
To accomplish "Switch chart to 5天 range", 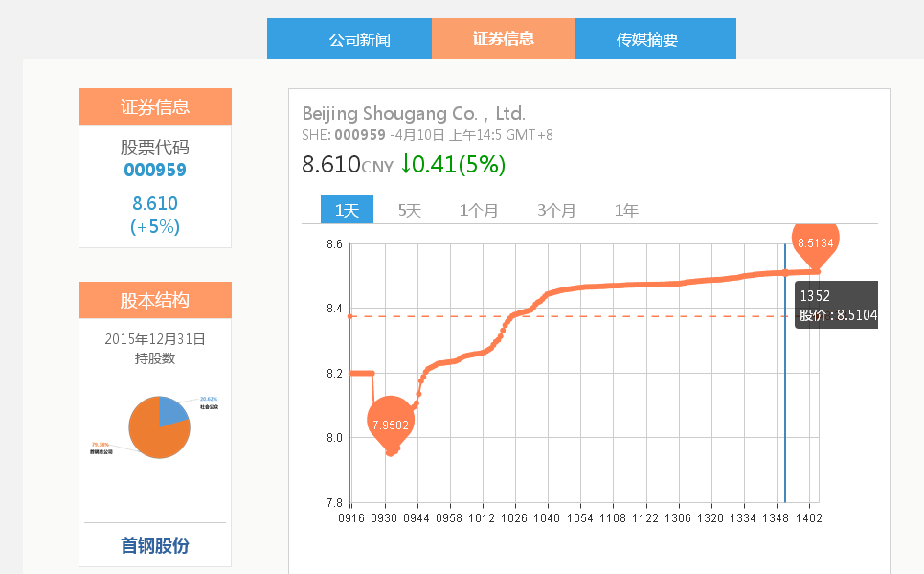I will [x=410, y=210].
